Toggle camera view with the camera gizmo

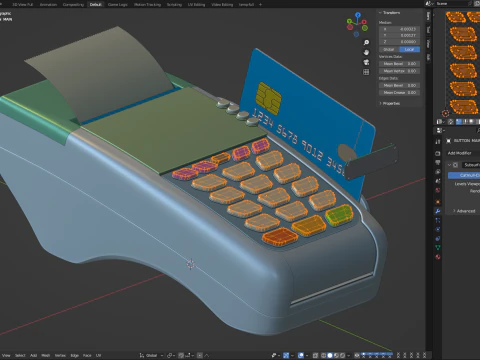click(366, 62)
